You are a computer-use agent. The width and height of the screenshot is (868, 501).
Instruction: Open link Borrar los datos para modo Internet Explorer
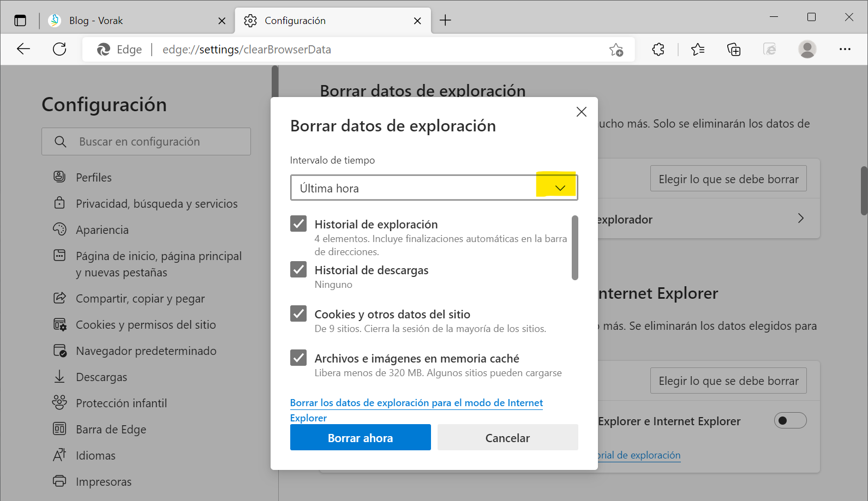[416, 410]
